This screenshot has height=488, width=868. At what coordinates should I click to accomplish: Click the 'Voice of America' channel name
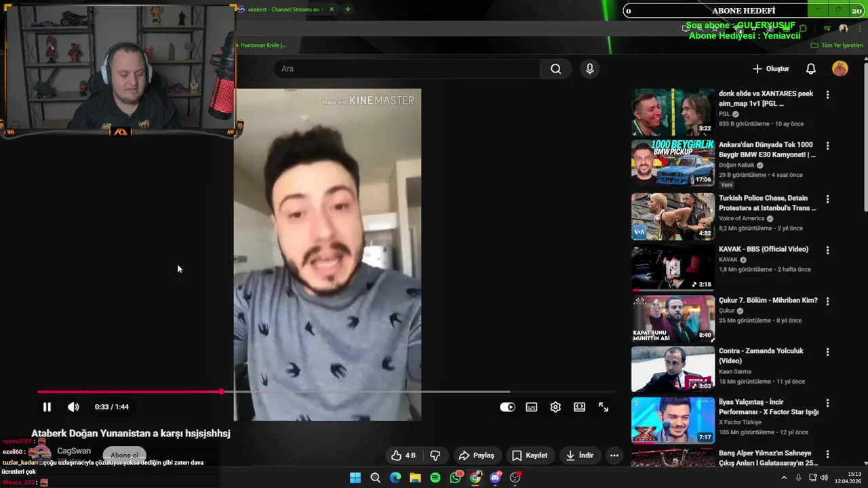pyautogui.click(x=741, y=218)
